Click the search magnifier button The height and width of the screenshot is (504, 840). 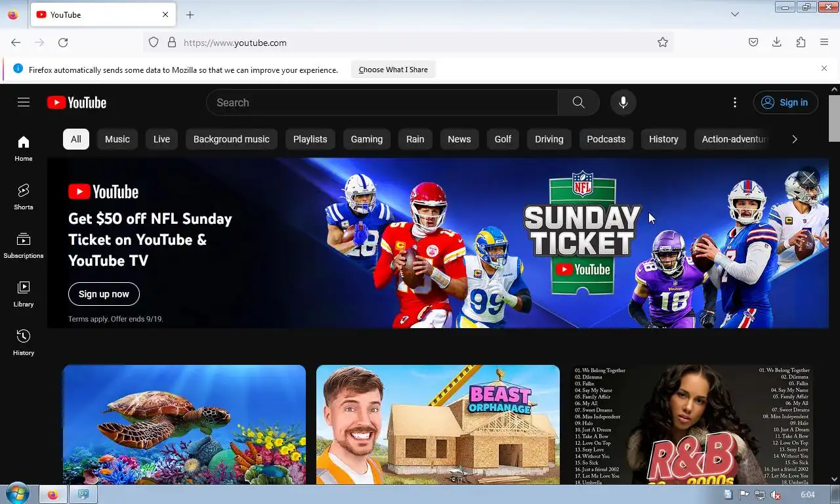coord(578,102)
